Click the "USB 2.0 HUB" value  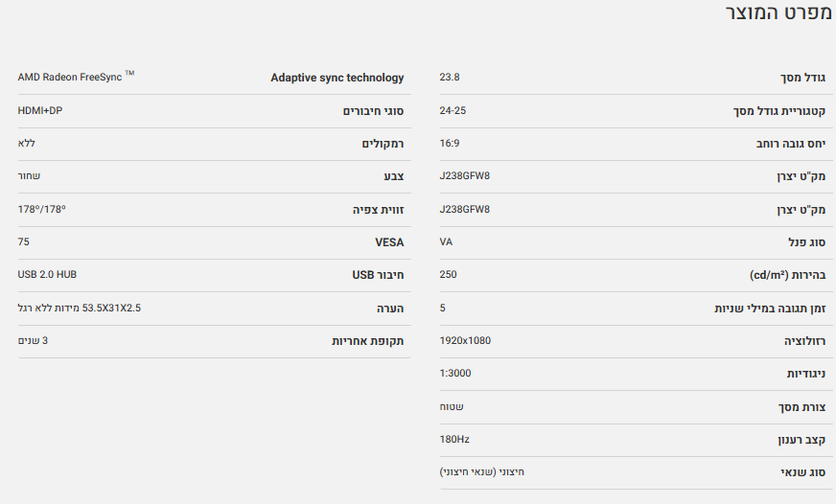(47, 274)
